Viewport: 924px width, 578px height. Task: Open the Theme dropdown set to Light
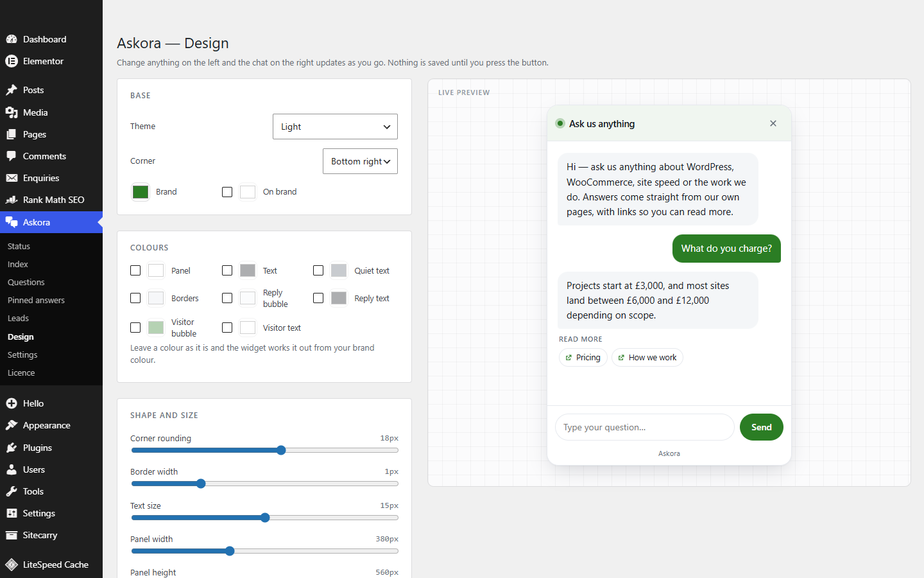click(335, 127)
